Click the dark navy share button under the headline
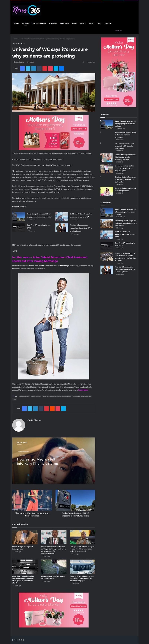This screenshot has width=149, height=644. 39,68
